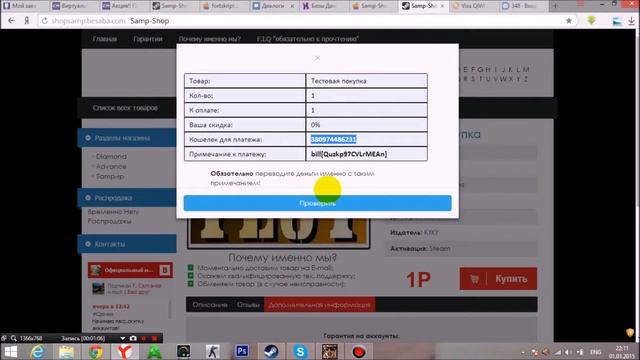The image size is (640, 360).
Task: Open the Гарантии menu item
Action: pyautogui.click(x=148, y=39)
